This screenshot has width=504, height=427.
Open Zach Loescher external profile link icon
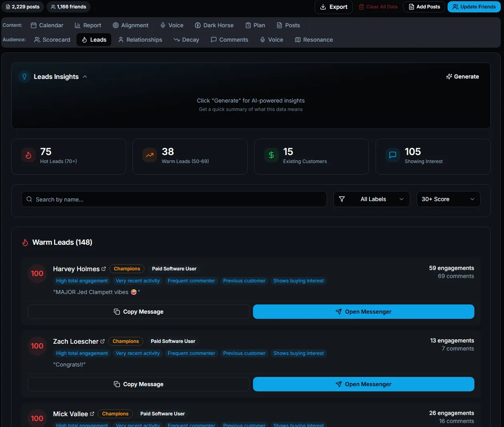tap(102, 341)
